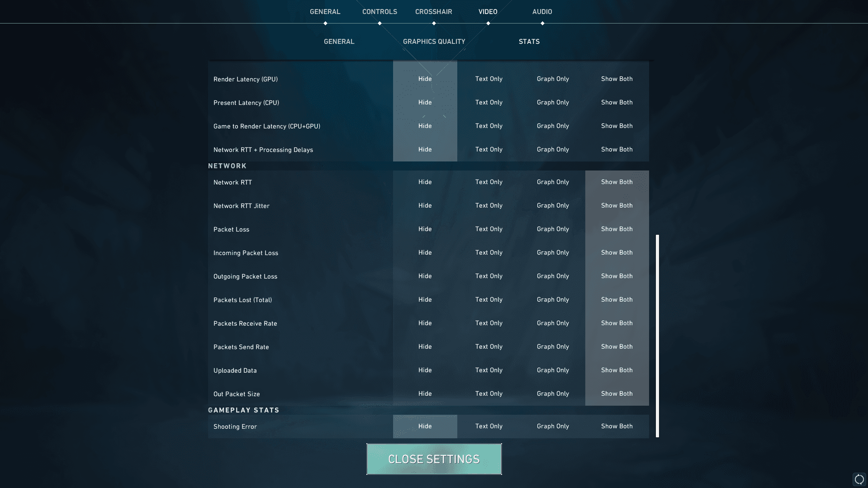The image size is (868, 488).
Task: Click the Network RTT Jitter label
Action: [241, 206]
